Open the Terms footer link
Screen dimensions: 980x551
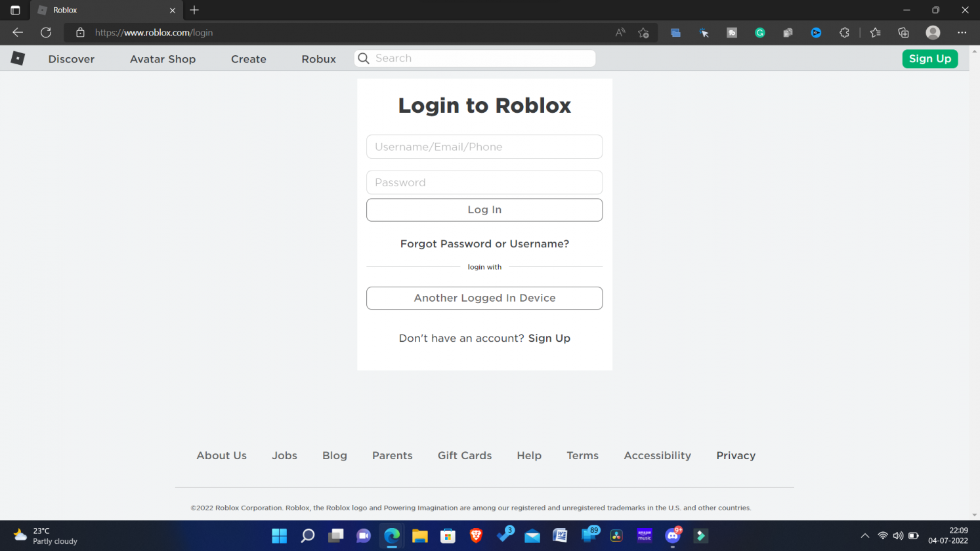pos(583,455)
